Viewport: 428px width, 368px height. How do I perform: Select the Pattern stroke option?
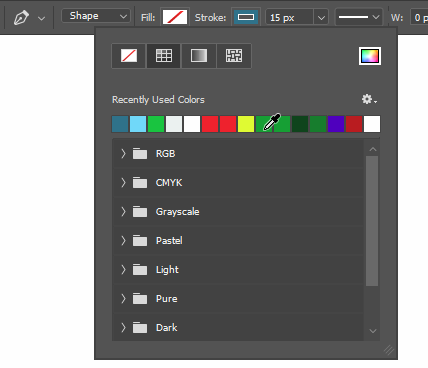[234, 56]
